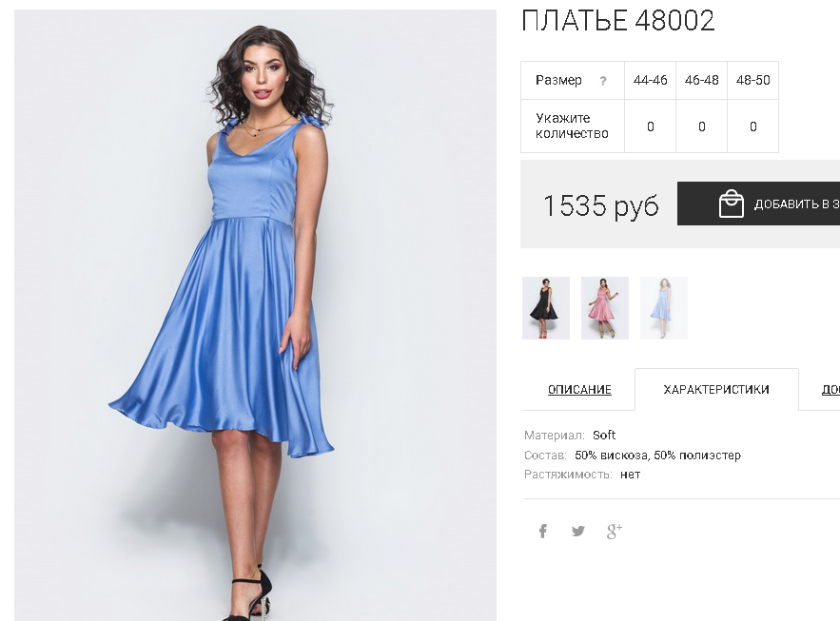Set quantity for size 46-48
The height and width of the screenshot is (621, 840).
pyautogui.click(x=702, y=126)
